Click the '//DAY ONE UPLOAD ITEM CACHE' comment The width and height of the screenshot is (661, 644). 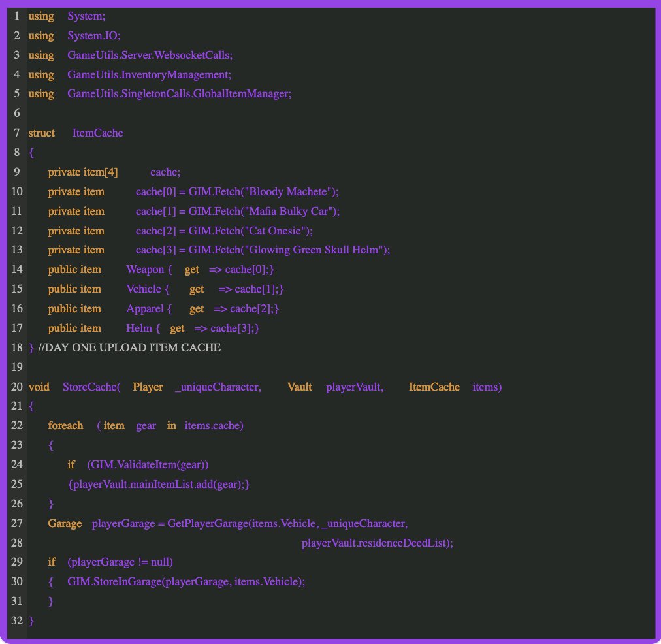(129, 347)
